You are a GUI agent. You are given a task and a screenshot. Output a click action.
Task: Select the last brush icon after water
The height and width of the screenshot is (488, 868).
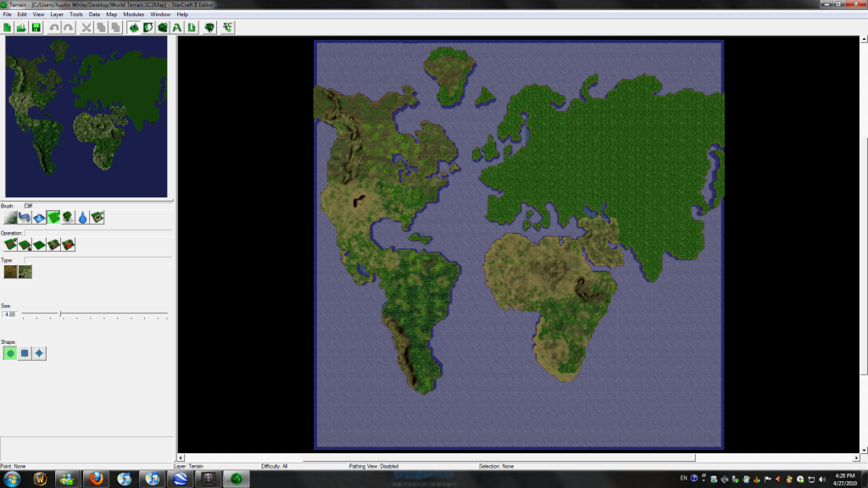97,218
